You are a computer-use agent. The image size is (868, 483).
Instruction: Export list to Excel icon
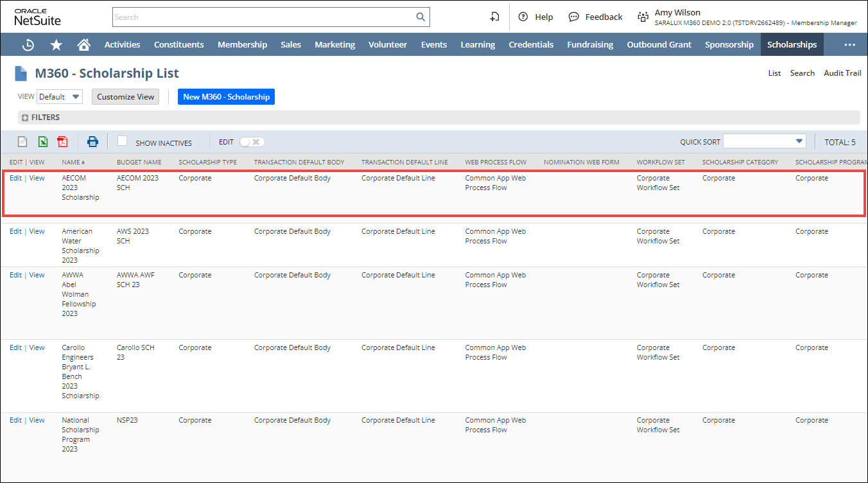[42, 142]
